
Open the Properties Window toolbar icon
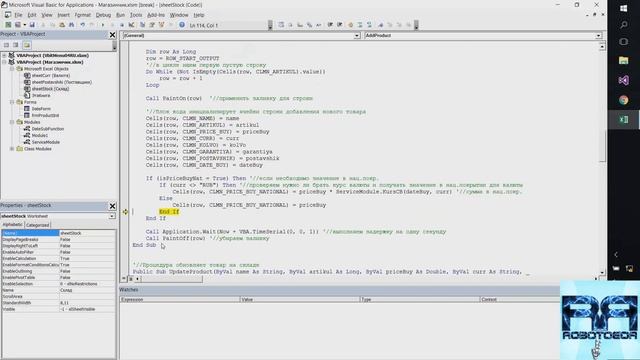152,25
